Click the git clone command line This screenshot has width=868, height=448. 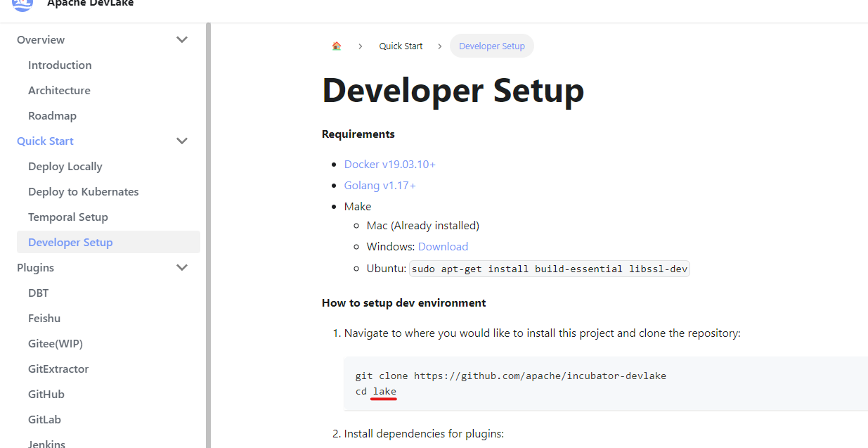(511, 376)
